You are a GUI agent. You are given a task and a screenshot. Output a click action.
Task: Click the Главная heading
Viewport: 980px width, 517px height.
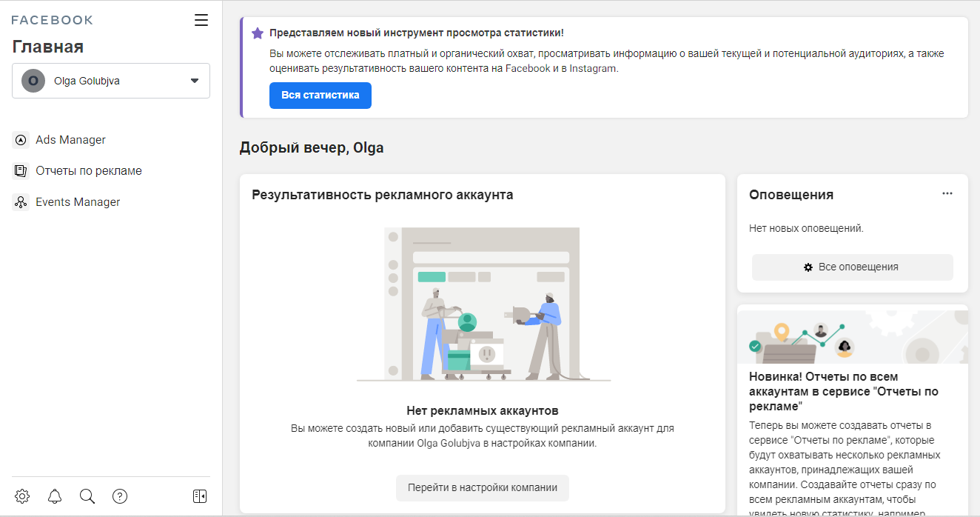tap(48, 47)
